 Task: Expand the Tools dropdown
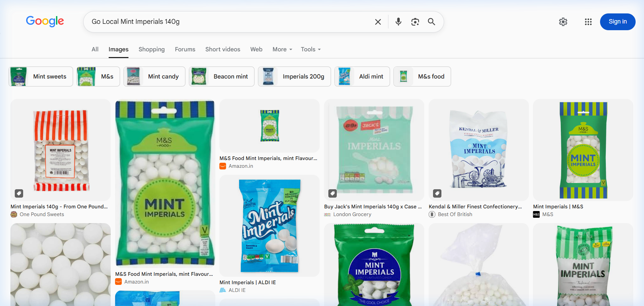[311, 49]
